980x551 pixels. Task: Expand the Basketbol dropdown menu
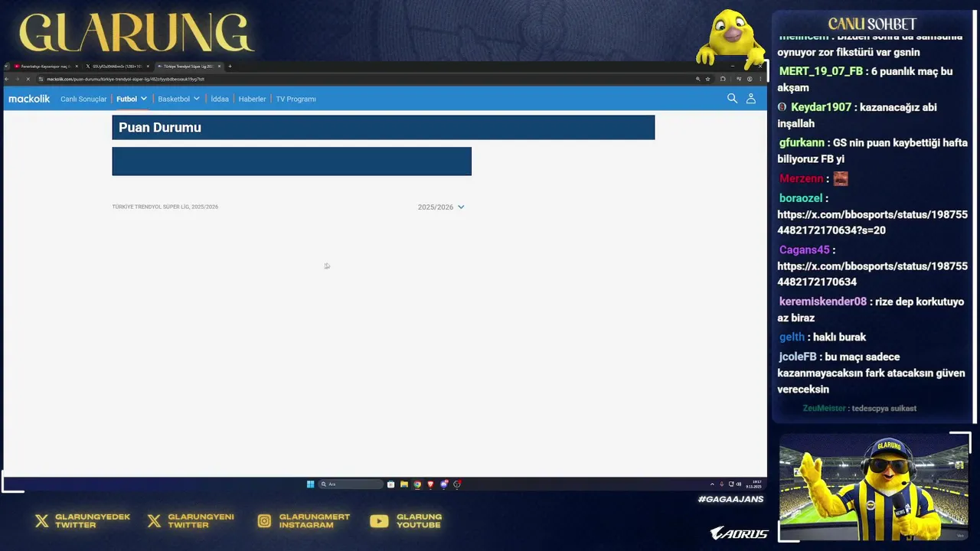[x=178, y=99]
